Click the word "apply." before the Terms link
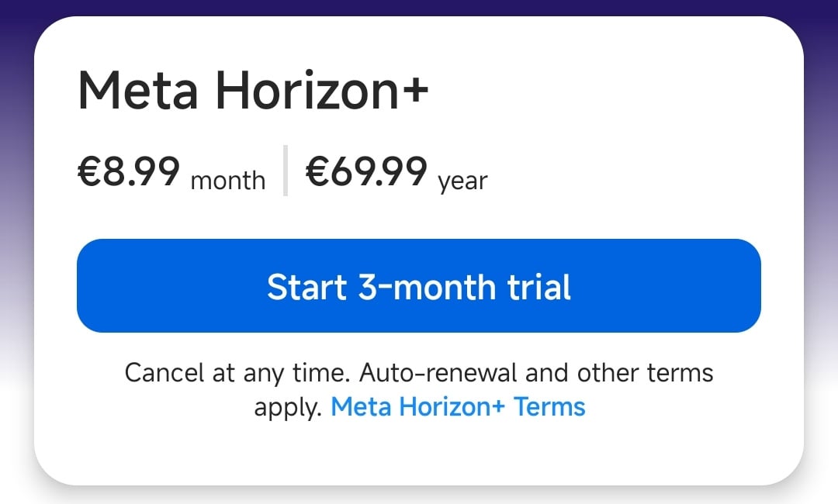This screenshot has width=838, height=504. click(x=288, y=407)
